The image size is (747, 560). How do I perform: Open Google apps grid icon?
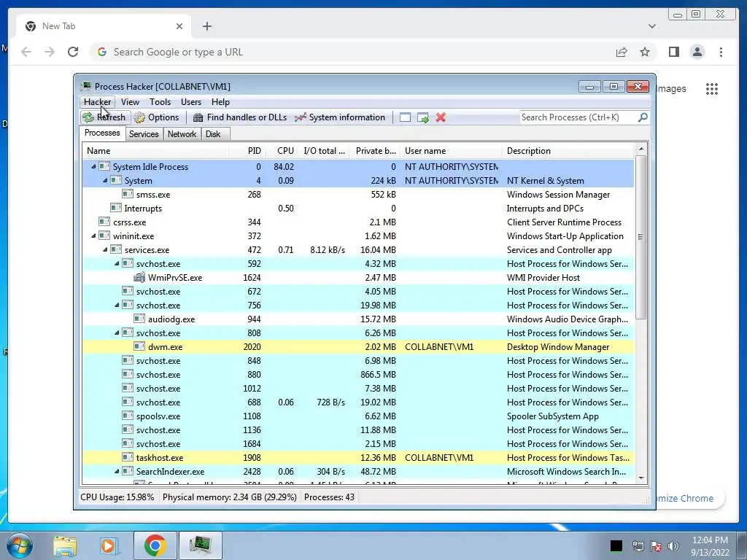point(712,88)
